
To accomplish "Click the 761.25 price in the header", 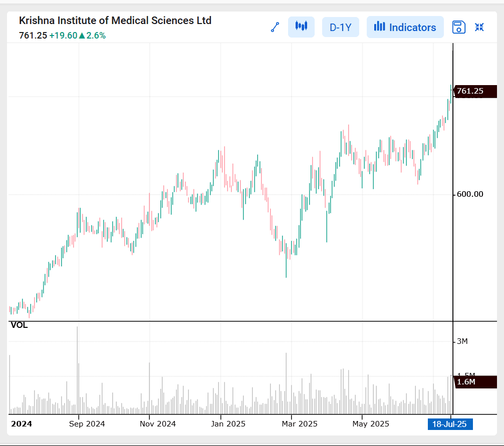I will [33, 36].
